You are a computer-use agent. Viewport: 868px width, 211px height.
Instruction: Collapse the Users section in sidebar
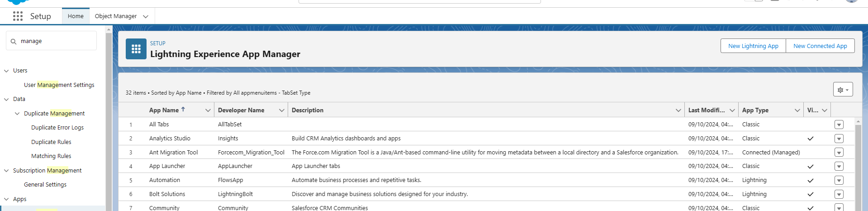coord(6,71)
